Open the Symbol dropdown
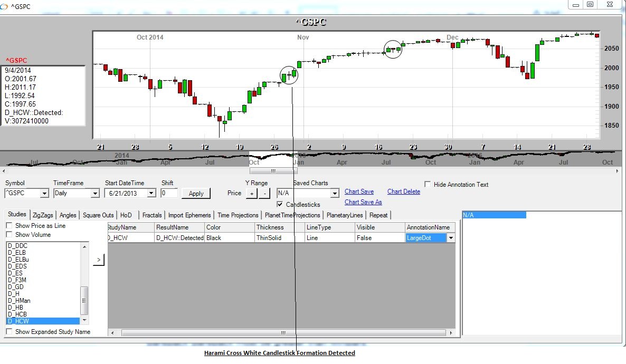Viewport: 626px width, 364px height. click(44, 194)
